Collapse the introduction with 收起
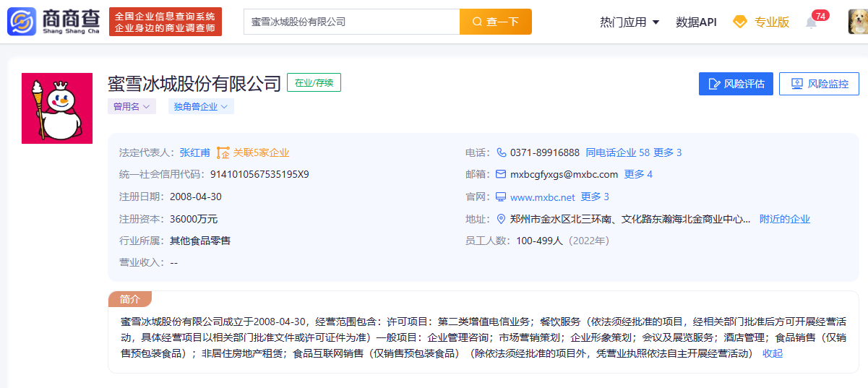 click(x=773, y=353)
